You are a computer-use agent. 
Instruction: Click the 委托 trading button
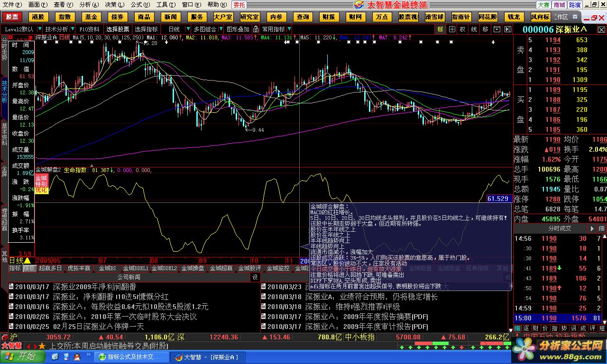[239, 5]
